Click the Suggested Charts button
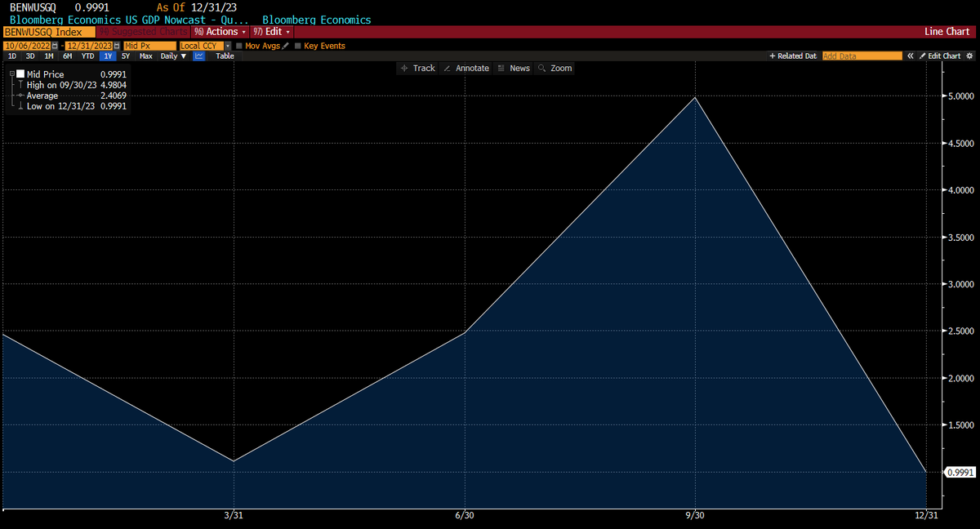Viewport: 980px width, 529px height. point(145,32)
